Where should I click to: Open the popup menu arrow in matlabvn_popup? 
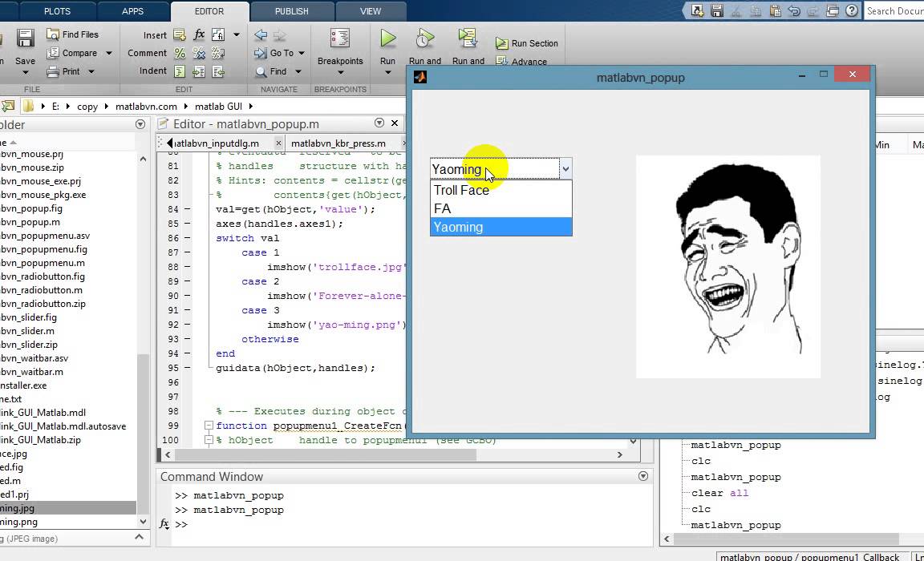[565, 169]
